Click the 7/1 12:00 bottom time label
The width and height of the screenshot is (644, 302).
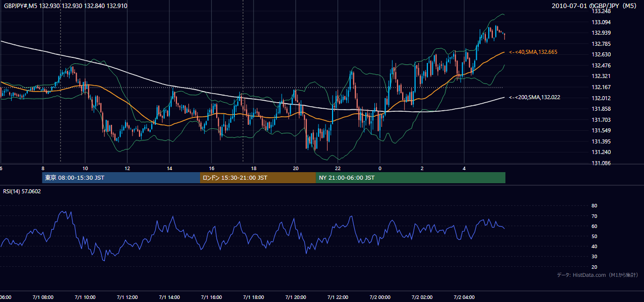coord(127,297)
